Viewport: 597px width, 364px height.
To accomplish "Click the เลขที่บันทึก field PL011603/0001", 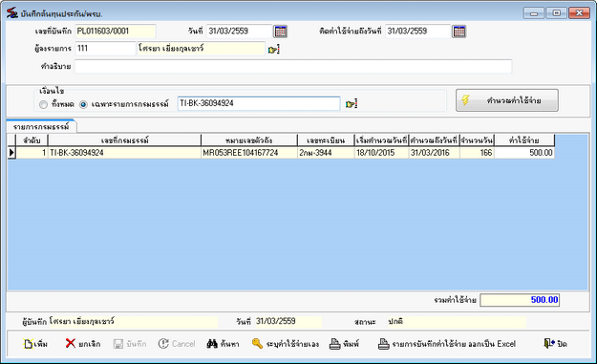I will [116, 31].
